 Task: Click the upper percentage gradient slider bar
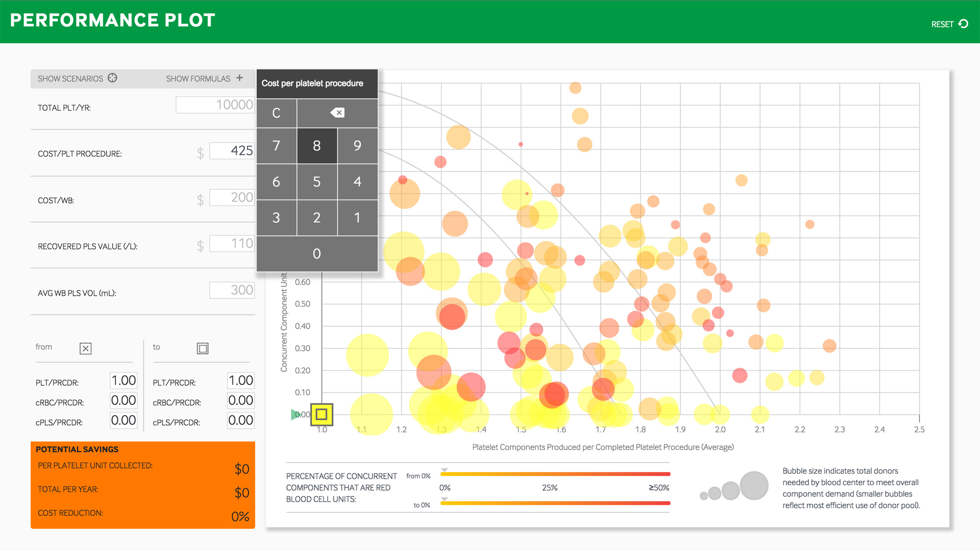coord(555,474)
